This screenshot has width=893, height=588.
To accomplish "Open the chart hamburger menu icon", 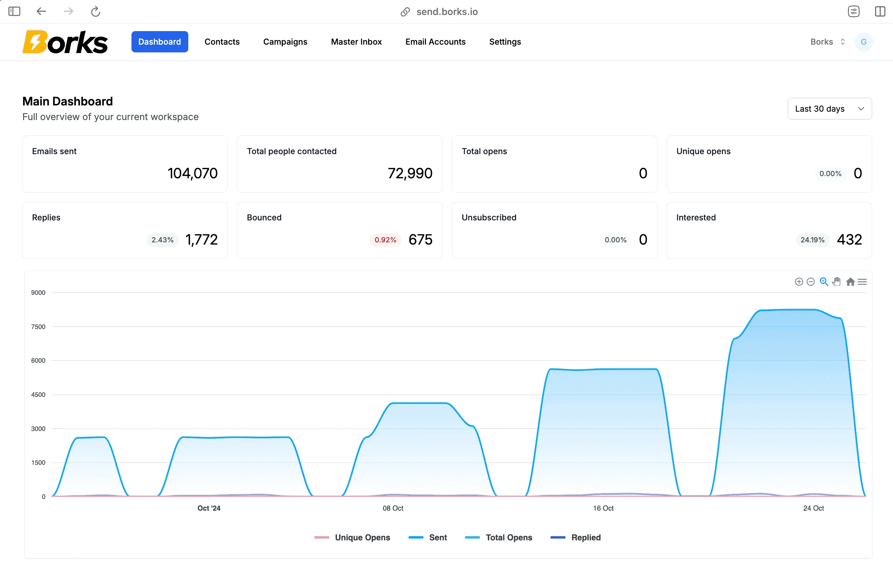I will point(863,281).
